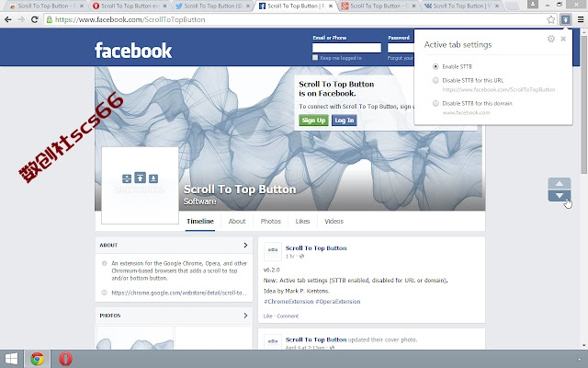Open the Windows Start button

11,359
